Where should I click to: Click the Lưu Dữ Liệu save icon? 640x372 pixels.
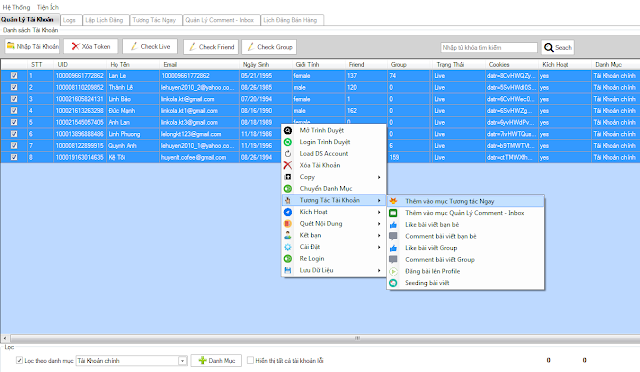[288, 270]
